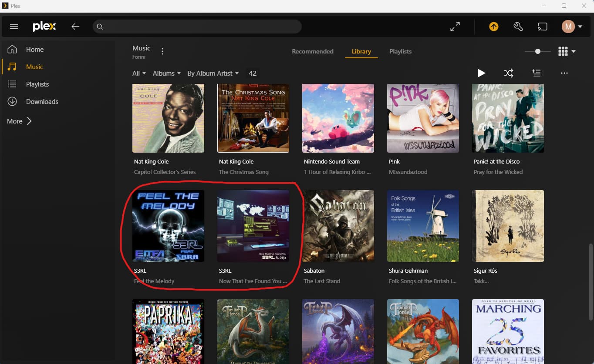Click the Plex title bar app icon
594x364 pixels.
[6, 6]
